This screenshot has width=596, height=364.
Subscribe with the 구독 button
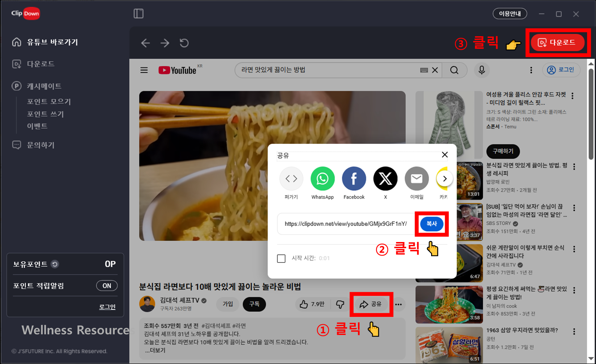(x=254, y=304)
